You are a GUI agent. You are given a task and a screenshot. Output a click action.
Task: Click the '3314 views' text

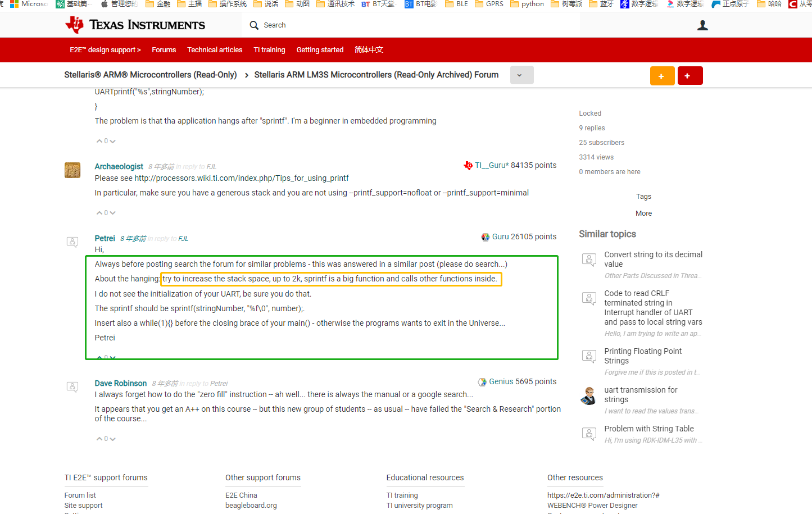(x=596, y=157)
